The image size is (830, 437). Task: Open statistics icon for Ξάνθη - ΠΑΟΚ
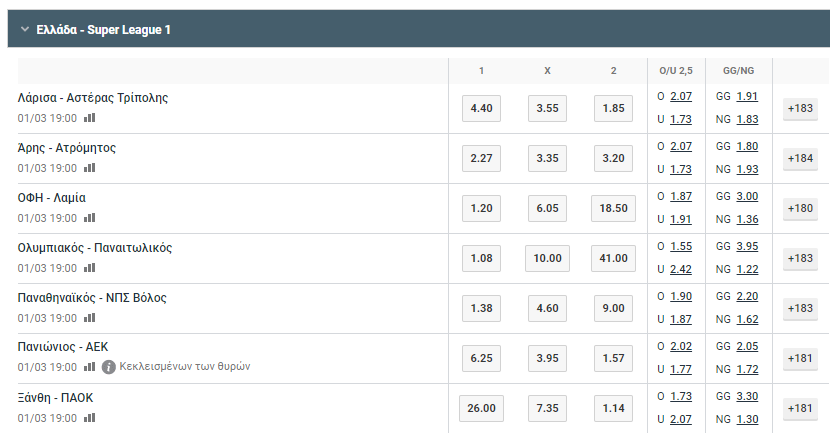tap(89, 417)
